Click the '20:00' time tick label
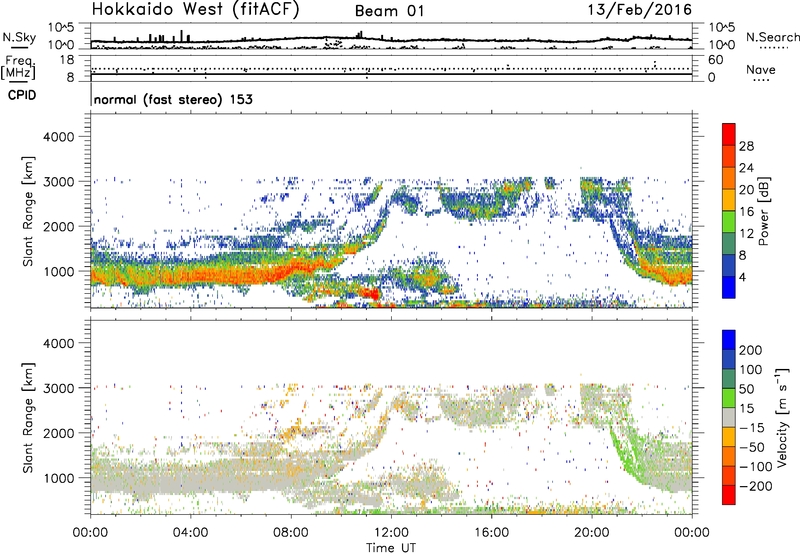 click(x=591, y=533)
